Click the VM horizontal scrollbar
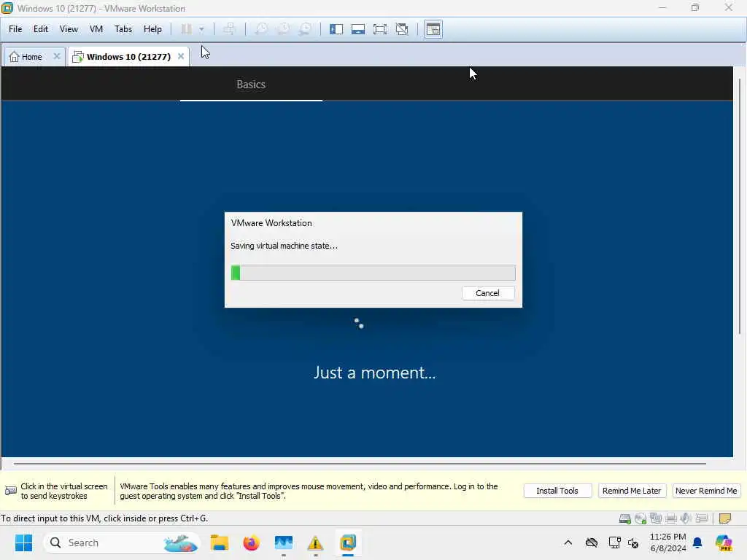The height and width of the screenshot is (560, 747). [x=360, y=463]
